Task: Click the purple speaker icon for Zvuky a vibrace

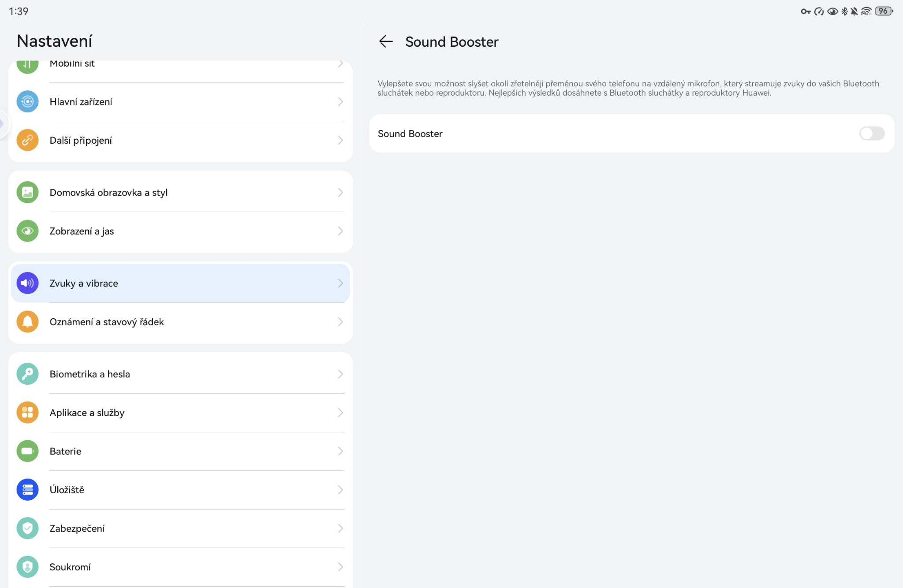Action: (27, 283)
